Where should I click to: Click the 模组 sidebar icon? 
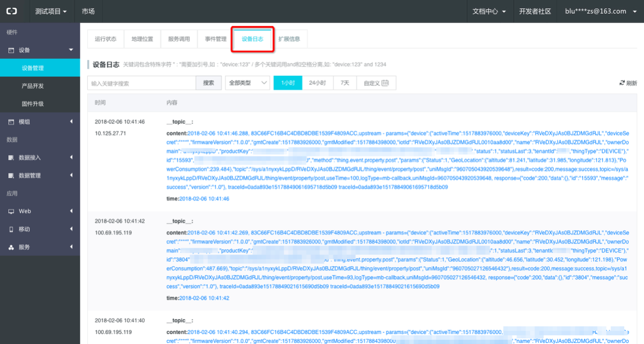(x=10, y=122)
